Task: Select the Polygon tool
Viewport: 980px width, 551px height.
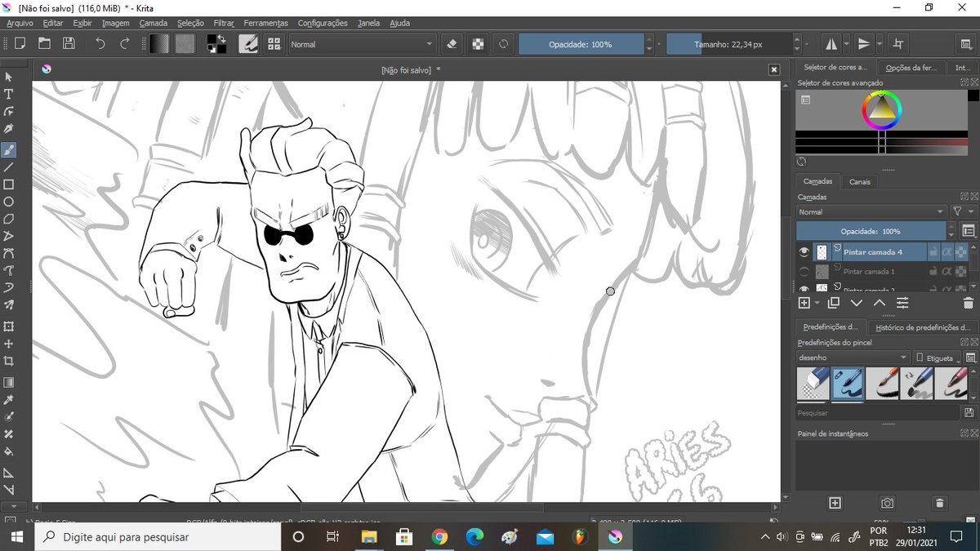Action: pos(9,219)
